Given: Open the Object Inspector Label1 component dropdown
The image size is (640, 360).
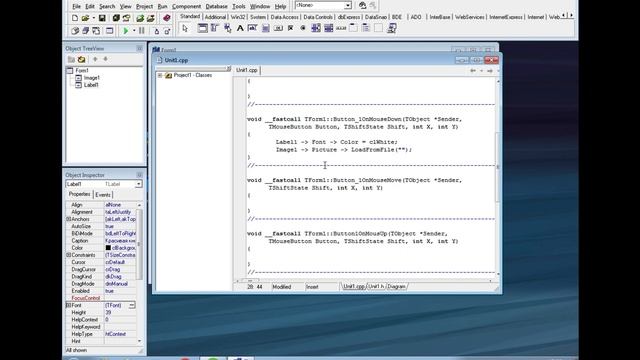Looking at the screenshot, I should (138, 184).
